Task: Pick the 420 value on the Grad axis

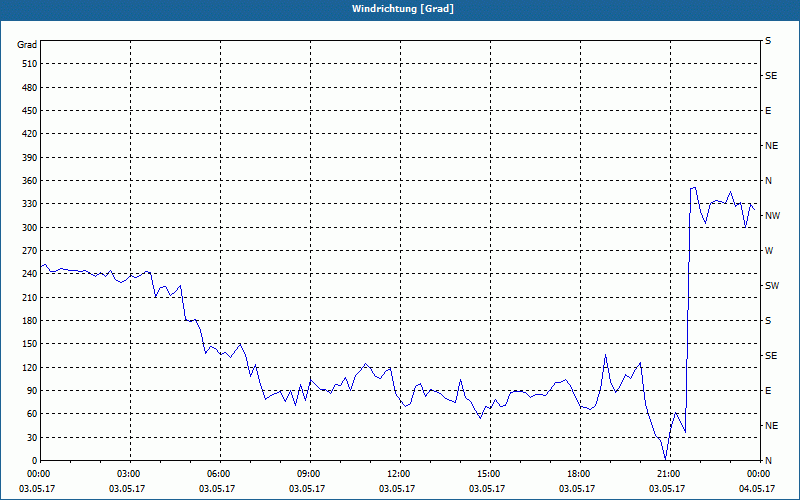Action: click(29, 134)
